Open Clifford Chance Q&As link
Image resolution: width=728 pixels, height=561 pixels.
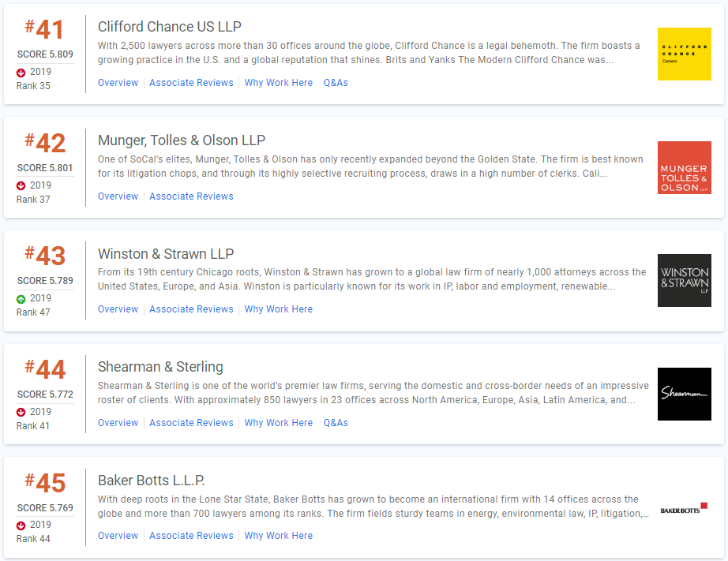336,83
